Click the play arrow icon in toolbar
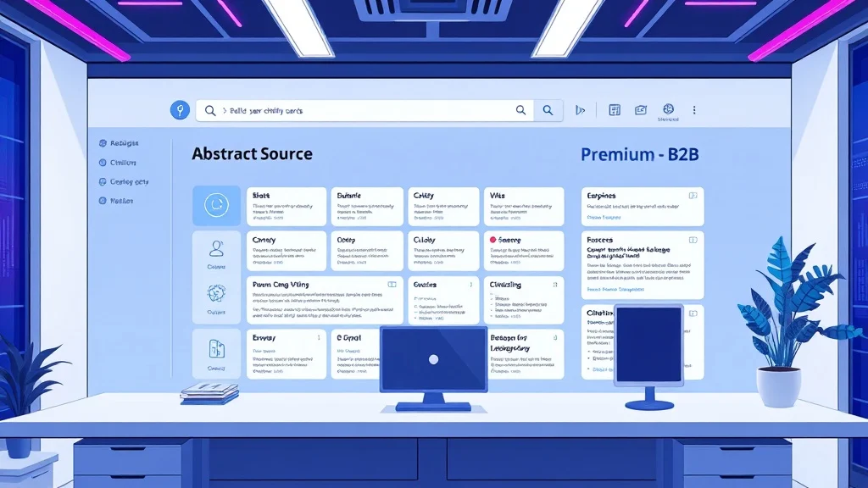 click(580, 110)
